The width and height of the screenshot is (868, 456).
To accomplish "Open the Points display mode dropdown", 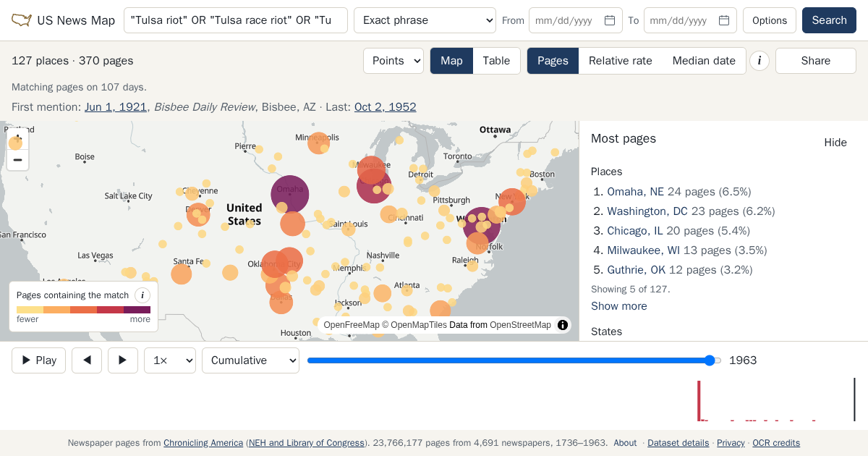I will pos(393,61).
